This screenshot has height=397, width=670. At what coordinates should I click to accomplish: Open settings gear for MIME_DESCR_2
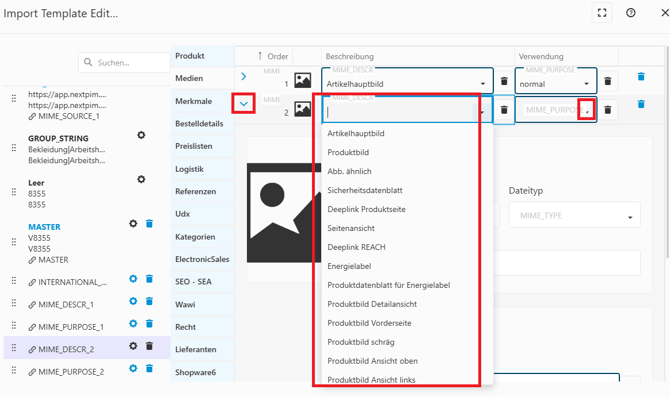tap(133, 346)
